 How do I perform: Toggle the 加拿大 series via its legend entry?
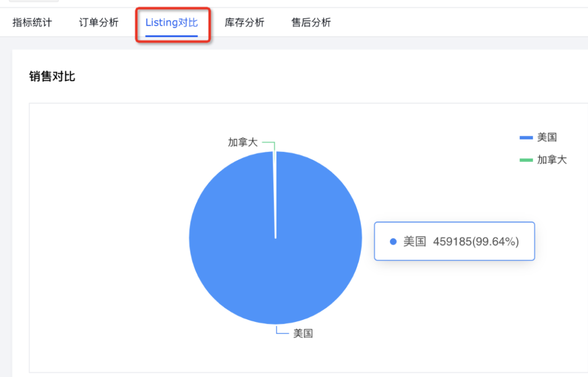pyautogui.click(x=551, y=160)
